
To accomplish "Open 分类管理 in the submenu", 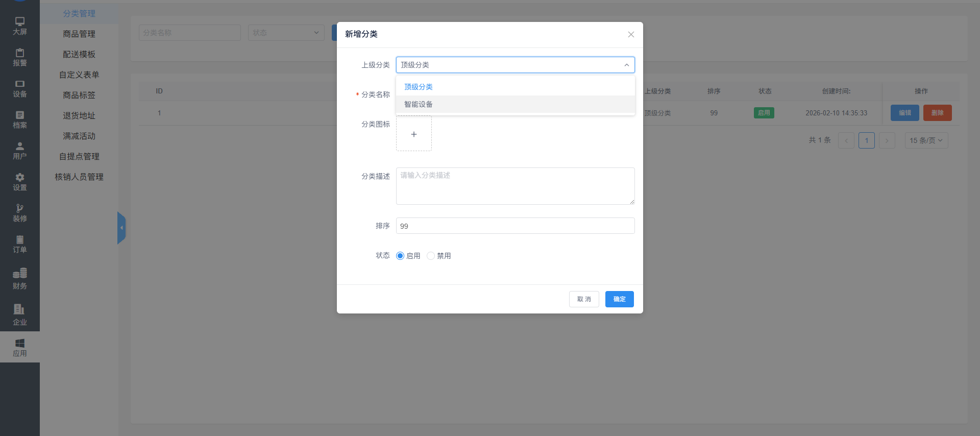I will pos(79,13).
